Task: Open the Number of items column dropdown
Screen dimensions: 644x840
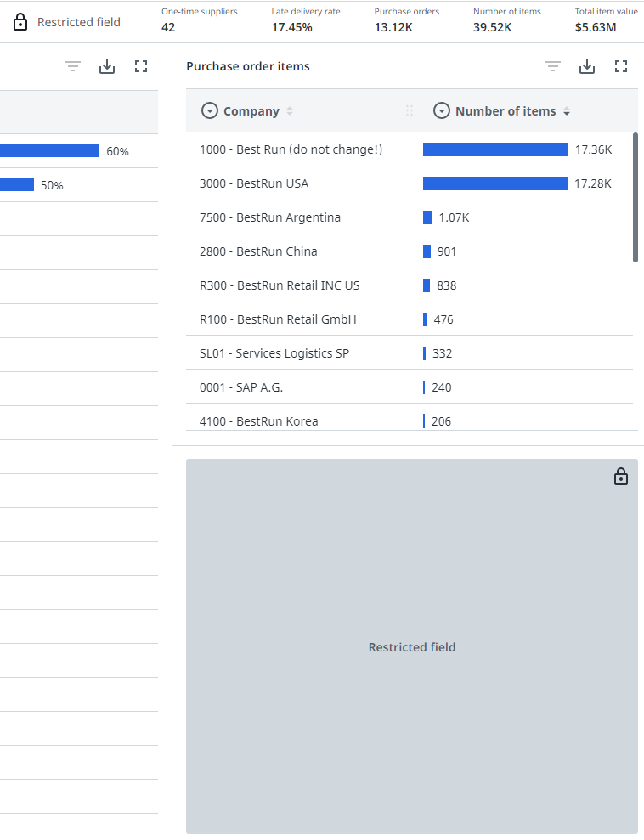Action: coord(442,111)
